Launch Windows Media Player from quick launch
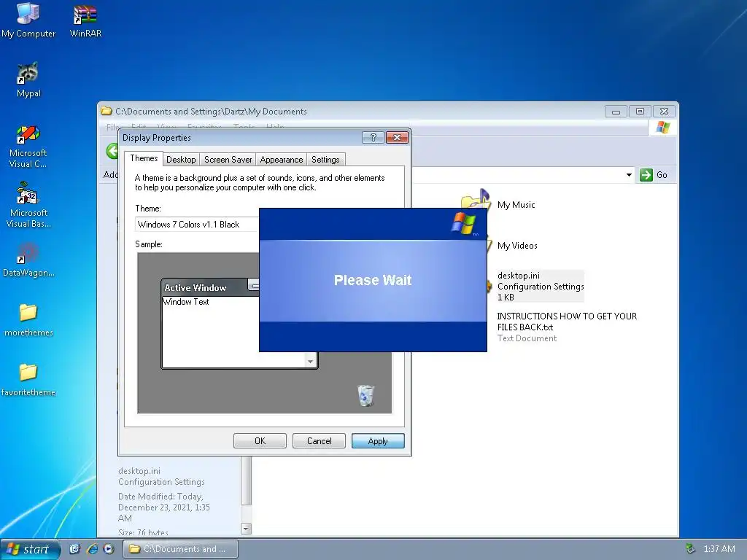This screenshot has width=747, height=560. point(109,549)
